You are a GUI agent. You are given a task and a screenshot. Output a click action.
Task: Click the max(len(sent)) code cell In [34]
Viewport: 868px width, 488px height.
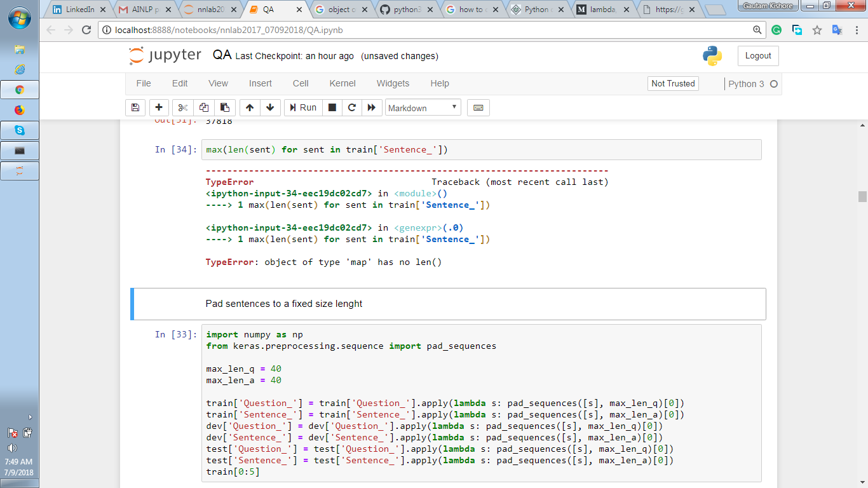coord(482,150)
